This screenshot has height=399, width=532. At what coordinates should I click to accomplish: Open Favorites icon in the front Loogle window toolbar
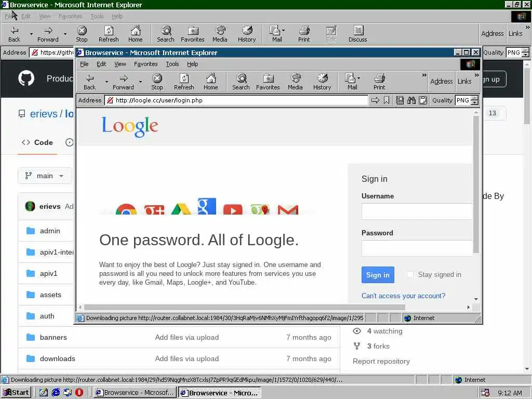pos(268,82)
